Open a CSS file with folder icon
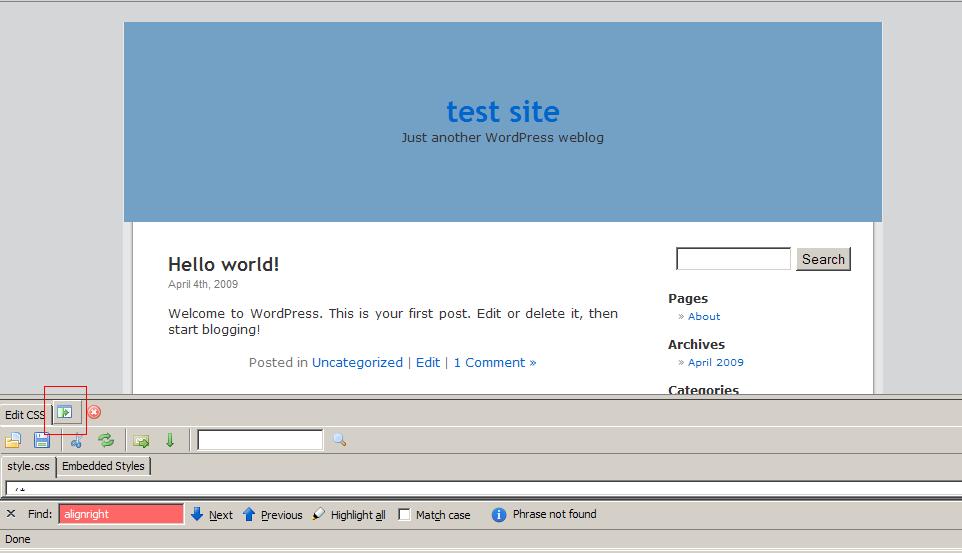962x553 pixels. click(x=13, y=440)
